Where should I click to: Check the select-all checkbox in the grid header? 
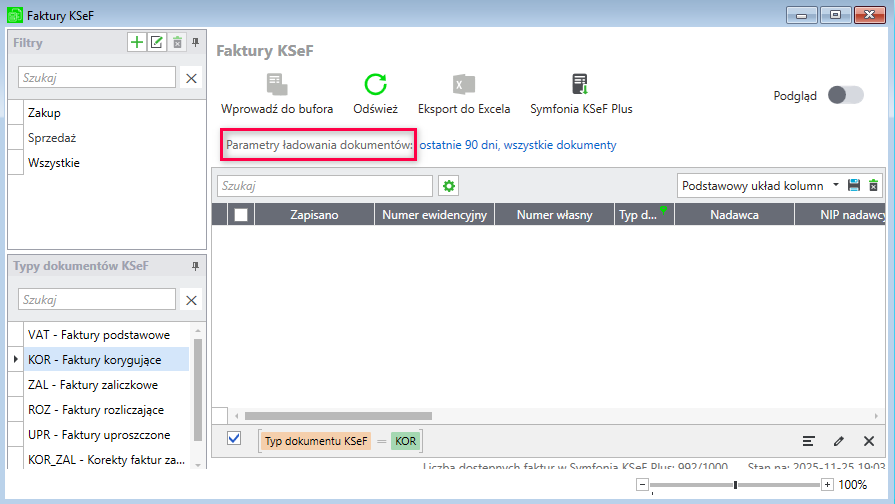(241, 214)
